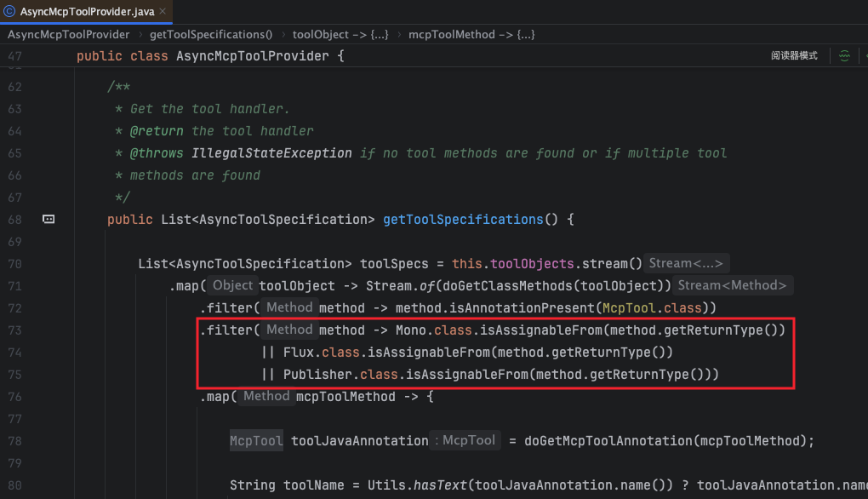Open toolObject lambda breadcrumb
868x499 pixels.
340,35
